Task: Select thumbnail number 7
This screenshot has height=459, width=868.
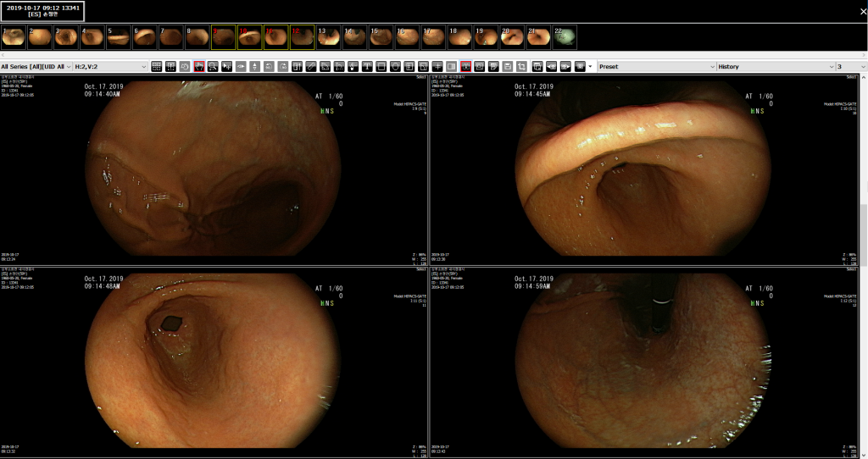Action: [x=171, y=37]
